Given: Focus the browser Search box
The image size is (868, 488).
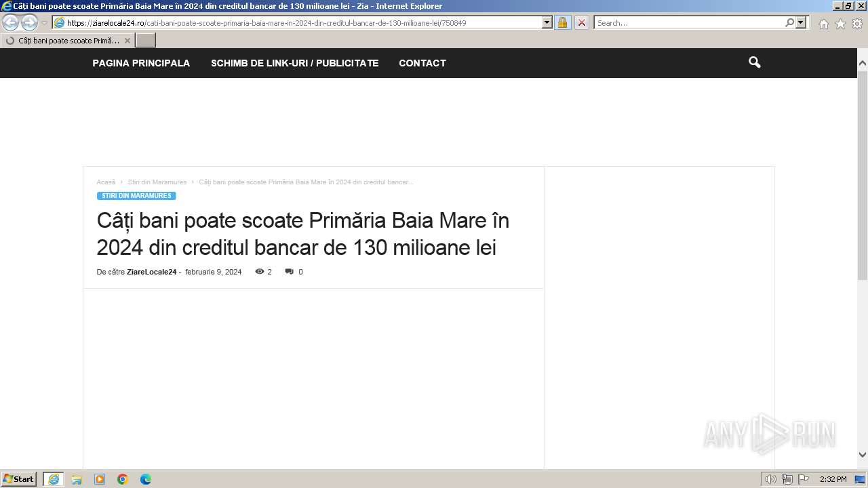Looking at the screenshot, I should click(x=688, y=22).
